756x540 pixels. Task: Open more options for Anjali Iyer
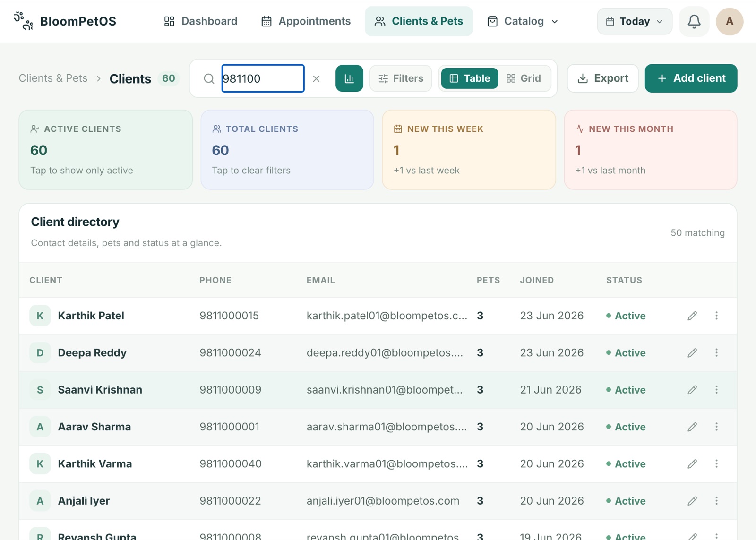coord(716,501)
